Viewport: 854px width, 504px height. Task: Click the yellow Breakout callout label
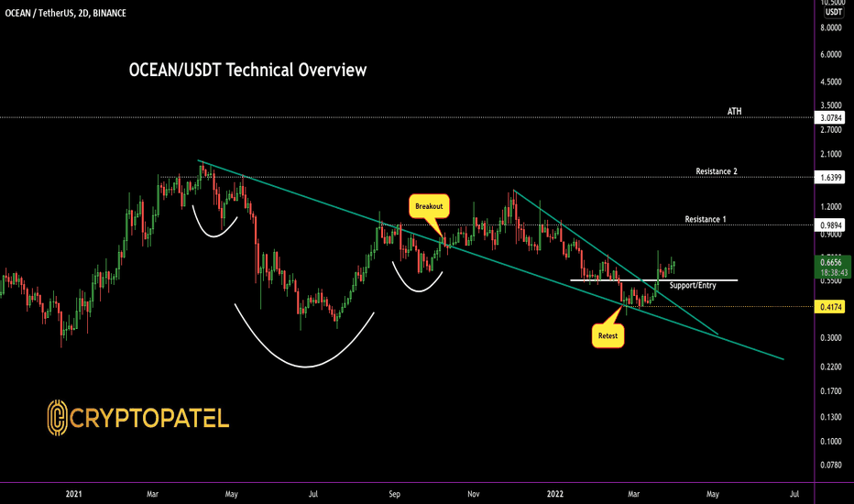pyautogui.click(x=429, y=206)
